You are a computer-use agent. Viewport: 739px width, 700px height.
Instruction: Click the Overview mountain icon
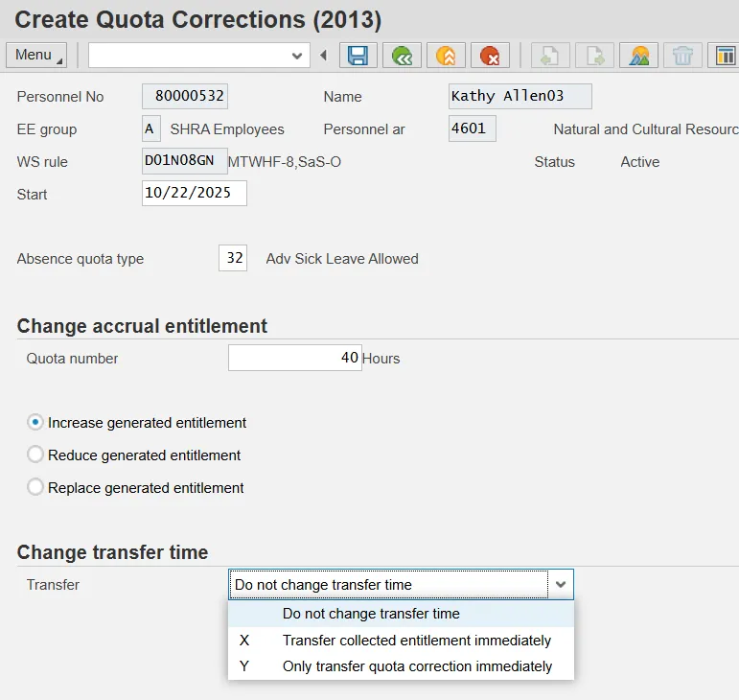click(x=638, y=56)
